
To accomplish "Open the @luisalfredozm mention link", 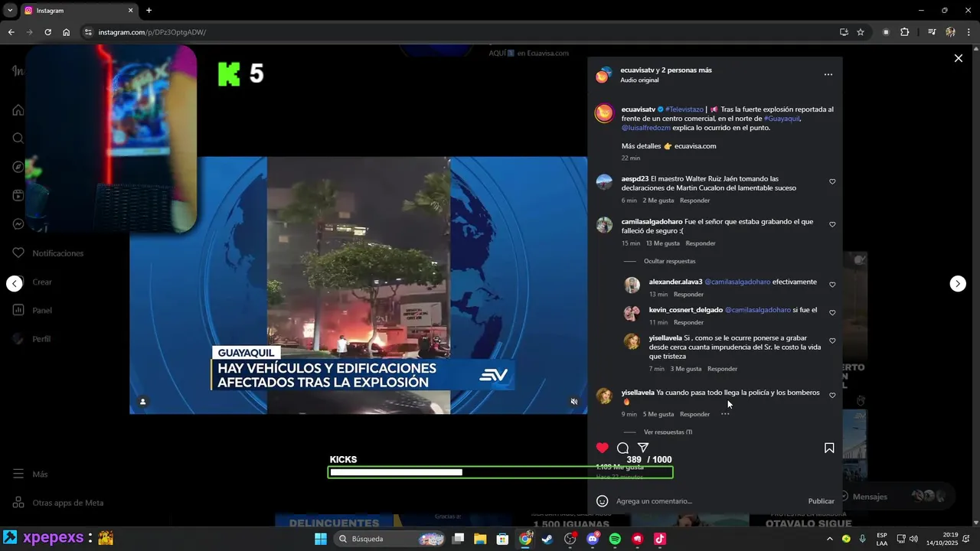I will [646, 128].
